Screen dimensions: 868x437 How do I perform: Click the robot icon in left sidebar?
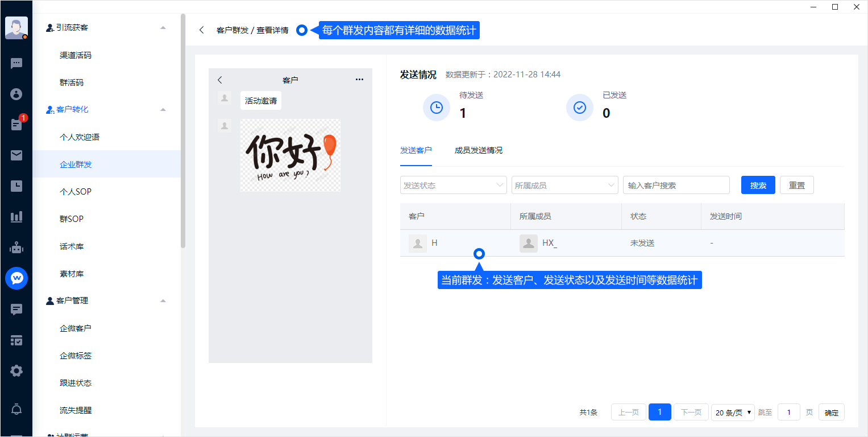(16, 248)
